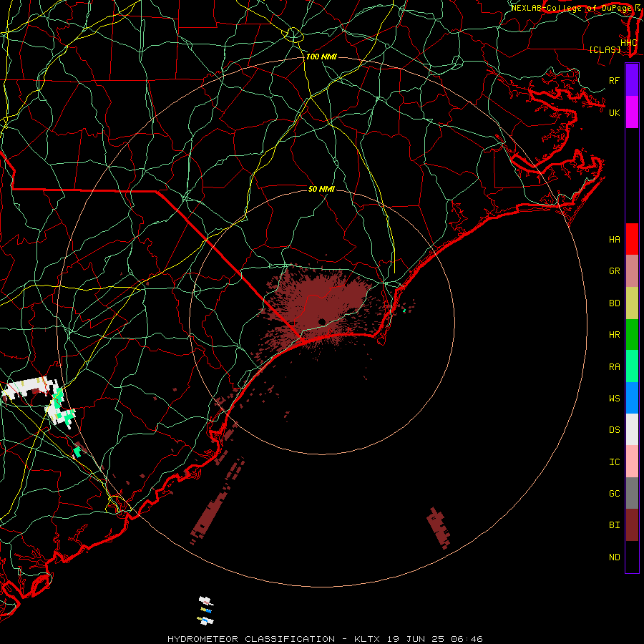Click the BI legend label
The width and height of the screenshot is (644, 644).
615,525
